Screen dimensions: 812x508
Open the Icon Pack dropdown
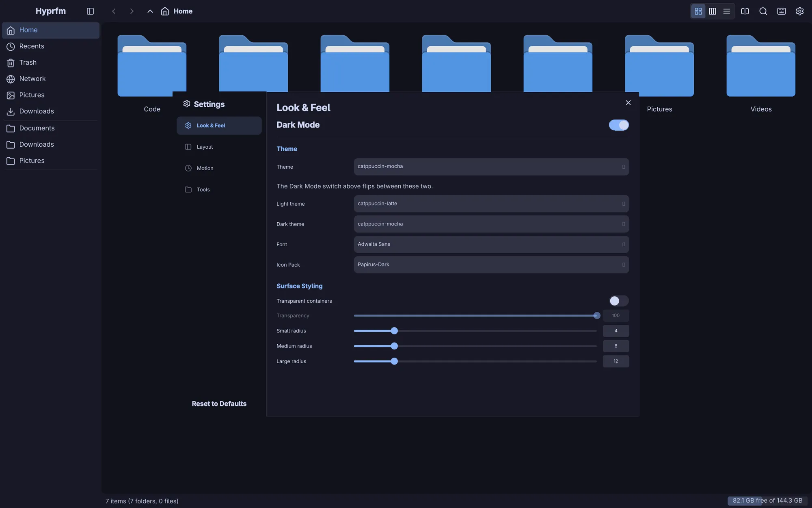pos(491,265)
